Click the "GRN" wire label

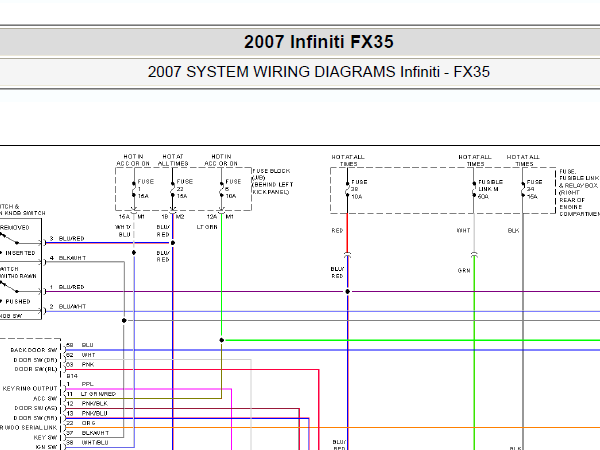pyautogui.click(x=464, y=271)
